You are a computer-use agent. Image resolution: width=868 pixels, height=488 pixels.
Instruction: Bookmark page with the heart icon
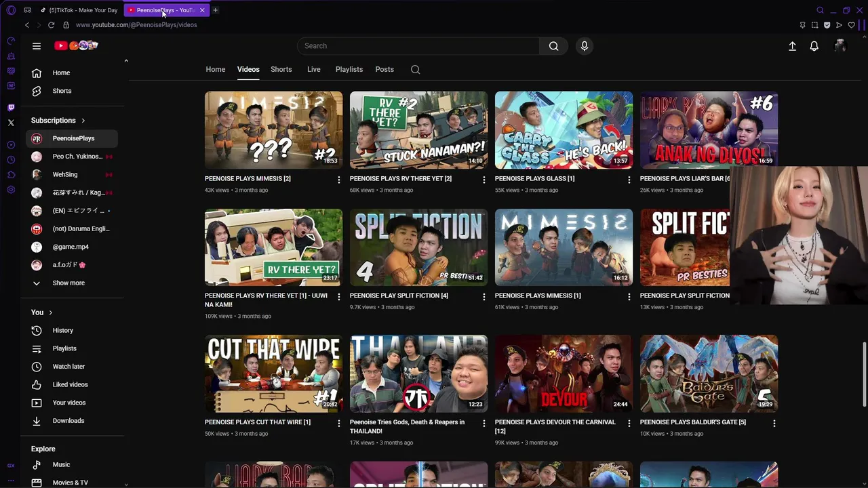pyautogui.click(x=852, y=25)
